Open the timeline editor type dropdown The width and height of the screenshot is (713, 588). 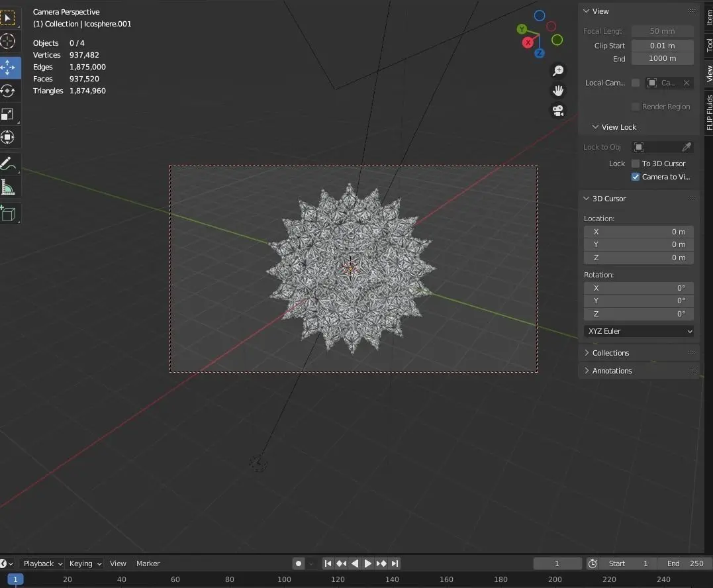7,563
